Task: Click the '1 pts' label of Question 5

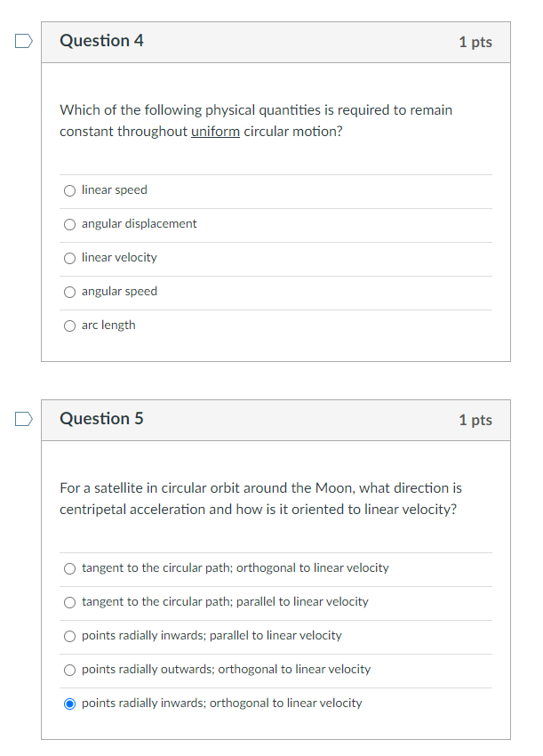Action: pyautogui.click(x=475, y=419)
